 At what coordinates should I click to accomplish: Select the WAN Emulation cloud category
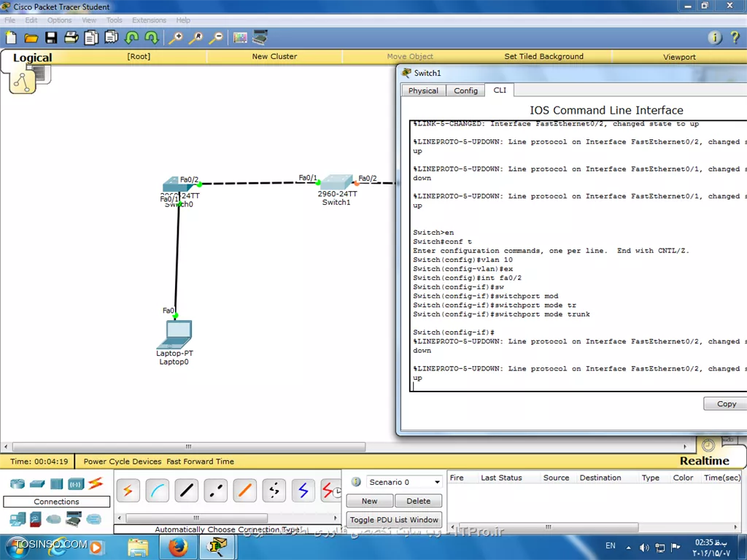click(x=53, y=519)
